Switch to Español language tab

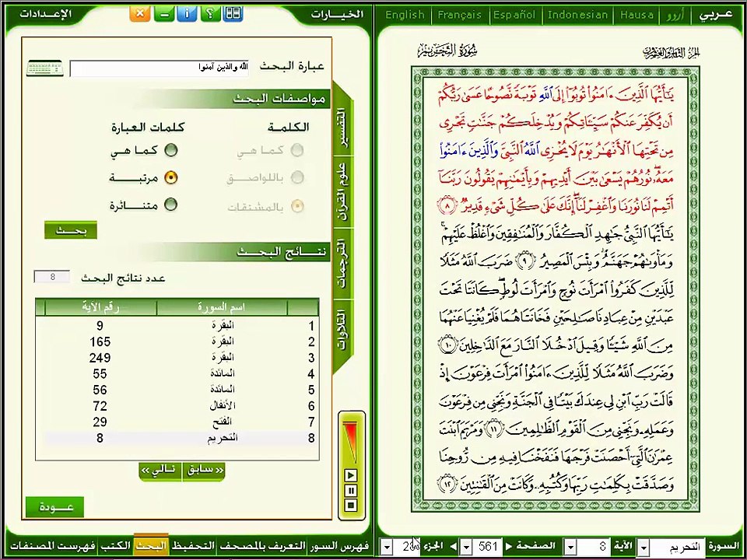point(514,15)
